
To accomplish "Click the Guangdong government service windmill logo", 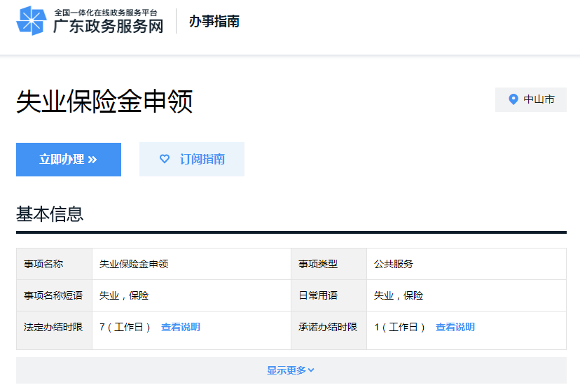I will (x=32, y=21).
